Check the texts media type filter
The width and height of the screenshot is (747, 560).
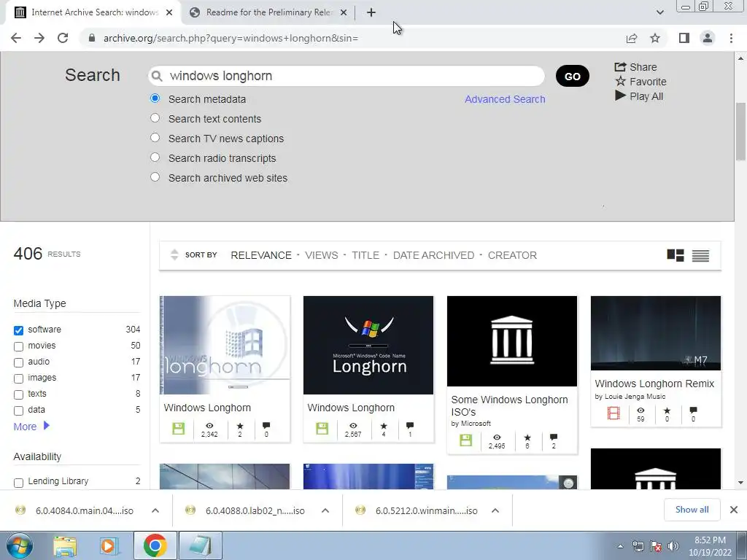[18, 395]
